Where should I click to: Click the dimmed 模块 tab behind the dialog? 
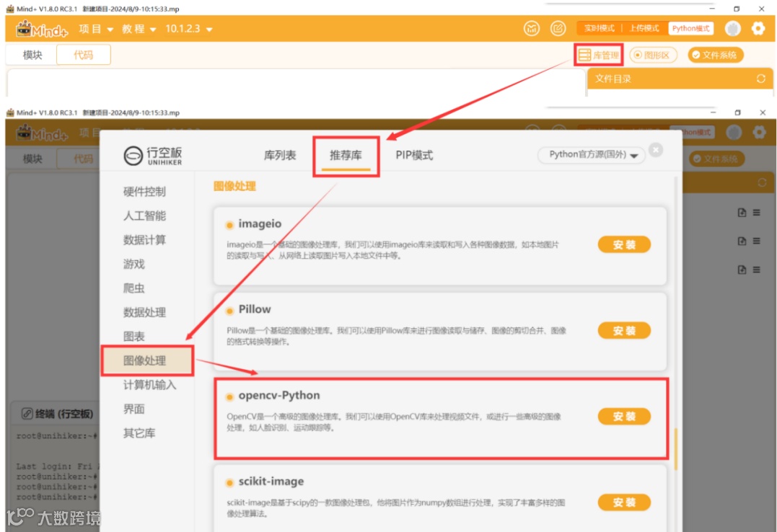tap(32, 159)
